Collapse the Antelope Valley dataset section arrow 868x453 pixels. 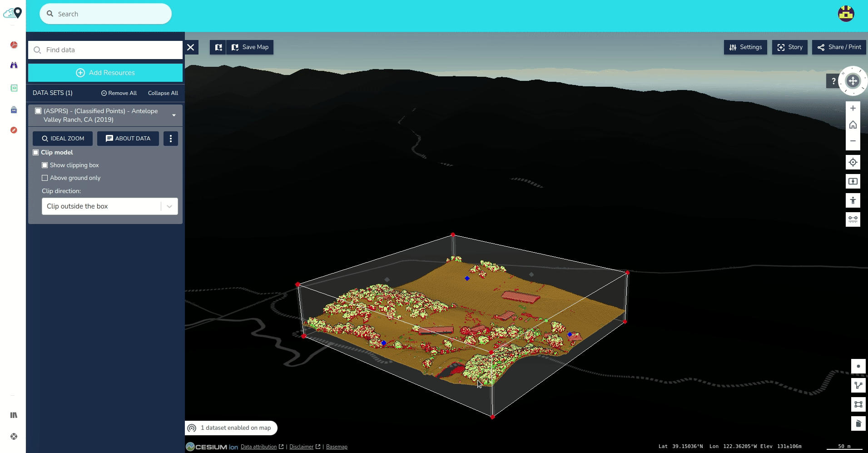coord(174,115)
